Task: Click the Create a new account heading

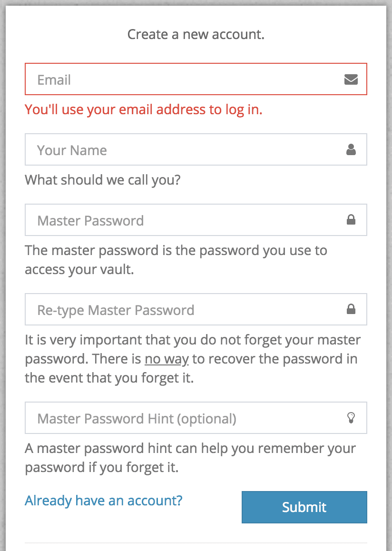Action: click(196, 34)
